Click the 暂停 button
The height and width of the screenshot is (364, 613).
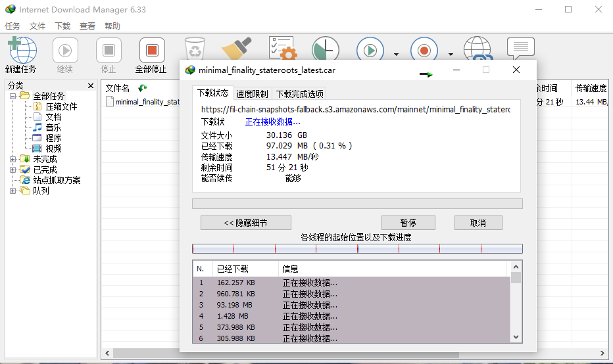click(408, 223)
